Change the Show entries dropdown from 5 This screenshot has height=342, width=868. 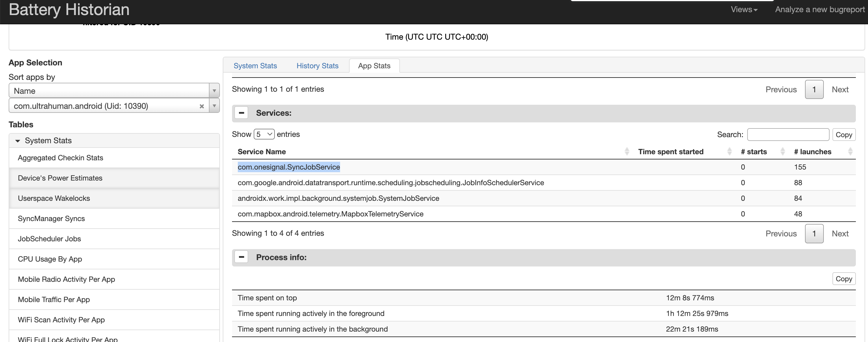pyautogui.click(x=264, y=134)
